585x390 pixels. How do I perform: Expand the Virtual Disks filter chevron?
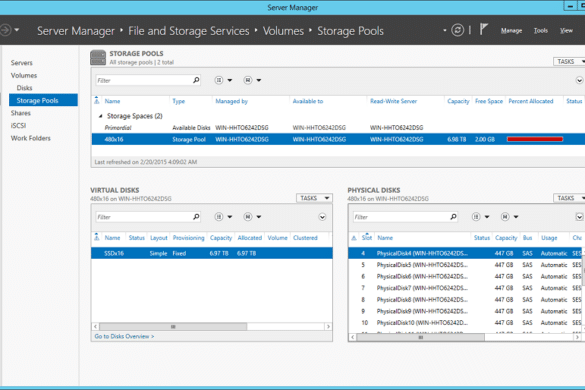322,217
